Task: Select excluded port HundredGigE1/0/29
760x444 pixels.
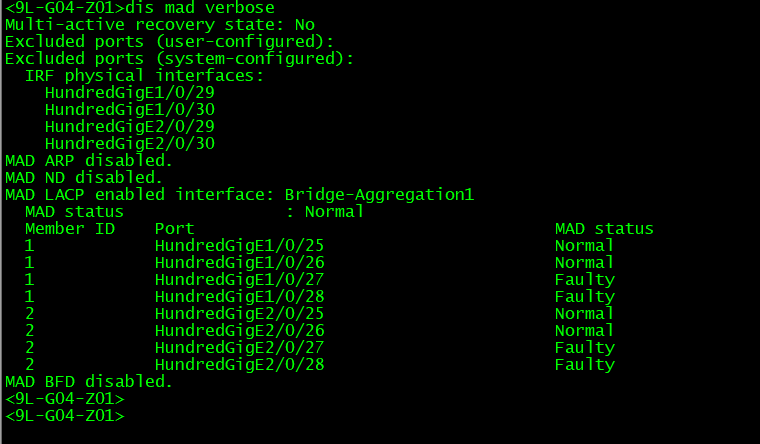Action: pyautogui.click(x=130, y=92)
